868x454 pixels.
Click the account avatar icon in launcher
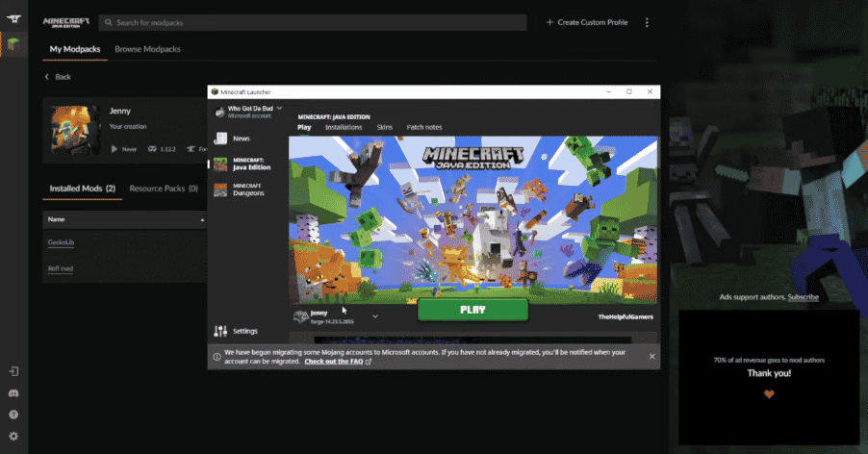pyautogui.click(x=219, y=113)
